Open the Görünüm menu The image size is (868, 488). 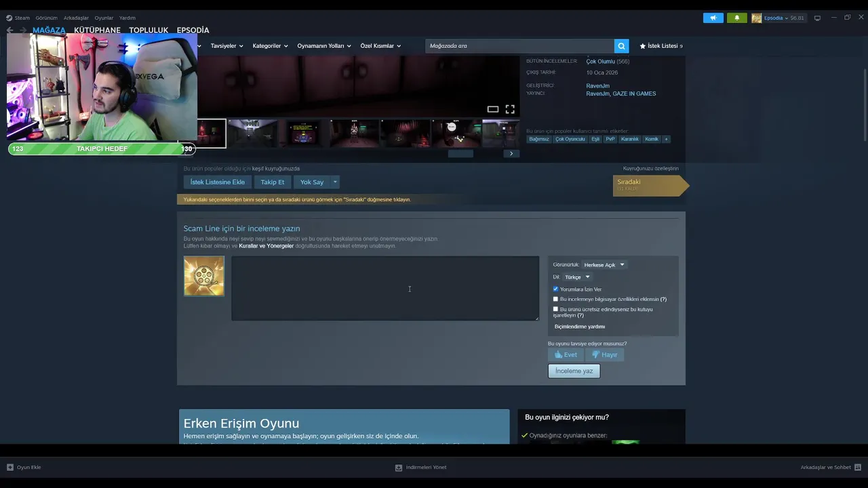[x=47, y=18]
